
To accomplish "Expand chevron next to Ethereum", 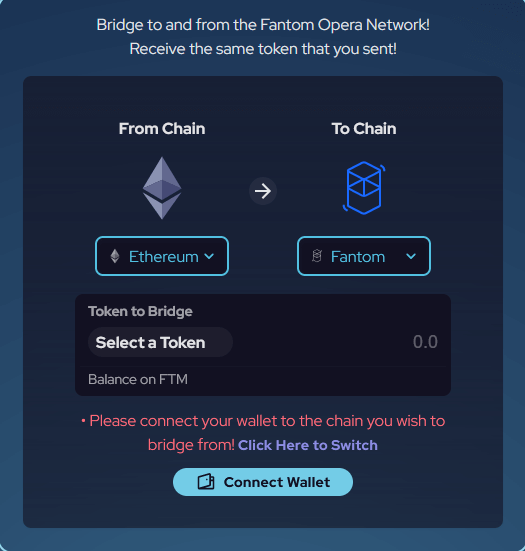I will pos(209,257).
